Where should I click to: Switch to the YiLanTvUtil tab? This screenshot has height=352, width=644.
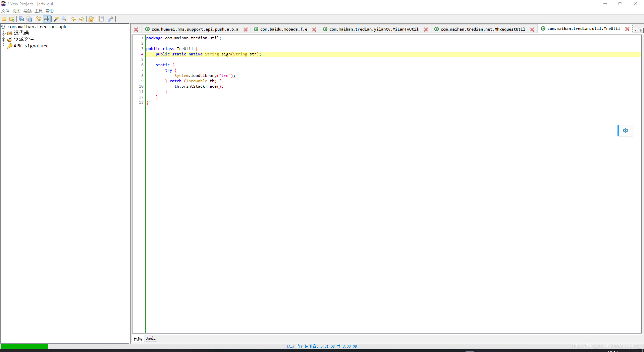tap(374, 29)
